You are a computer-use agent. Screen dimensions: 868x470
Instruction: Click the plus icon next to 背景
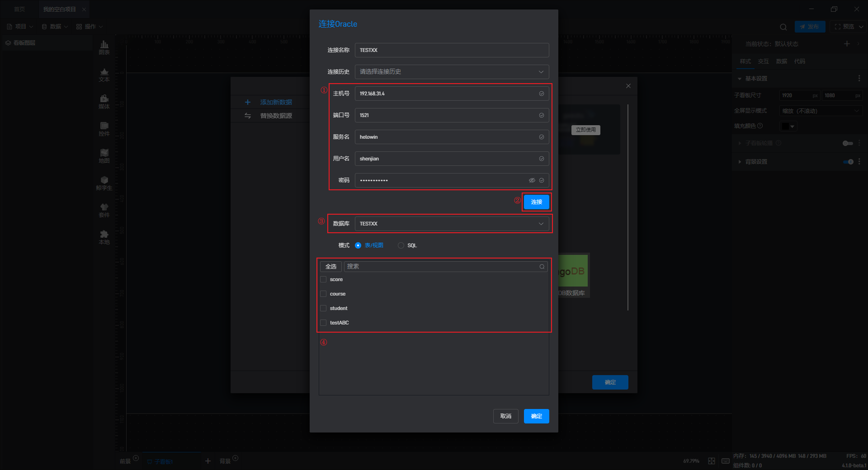(235, 458)
